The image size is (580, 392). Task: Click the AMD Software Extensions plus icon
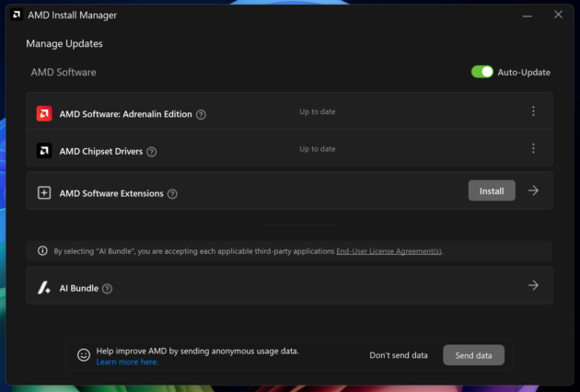[x=44, y=193]
